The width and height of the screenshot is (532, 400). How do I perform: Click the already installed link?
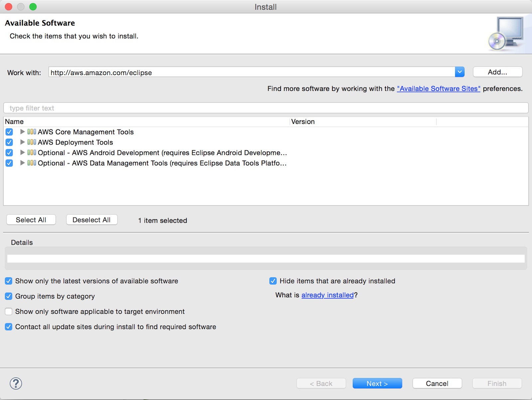(327, 295)
